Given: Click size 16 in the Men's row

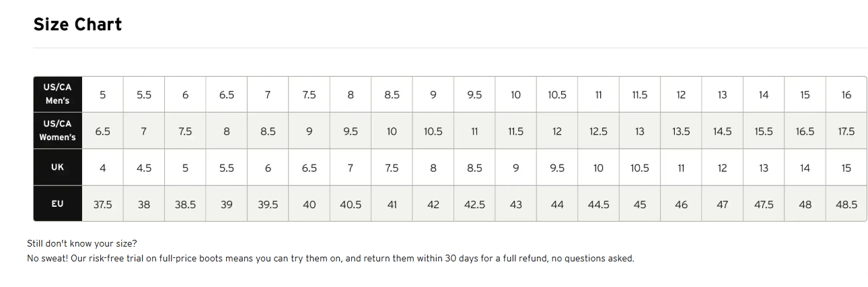Looking at the screenshot, I should click(x=846, y=95).
